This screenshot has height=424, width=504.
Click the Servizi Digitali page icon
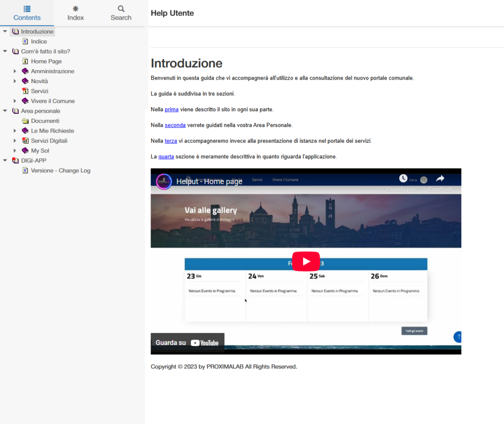click(25, 141)
